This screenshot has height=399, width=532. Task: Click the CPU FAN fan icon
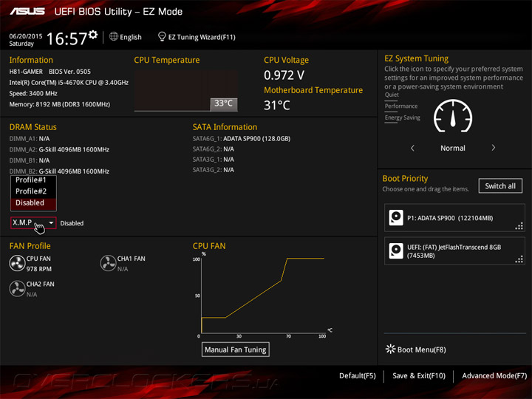coord(17,264)
